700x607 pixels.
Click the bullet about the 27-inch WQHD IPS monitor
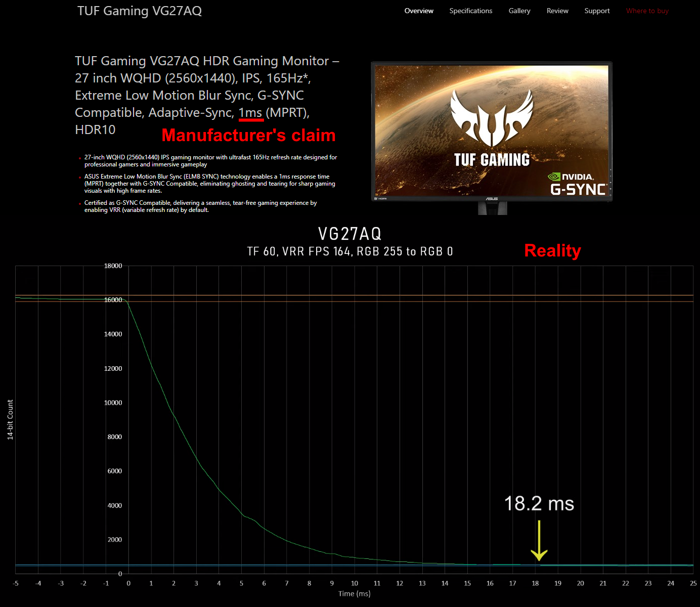tap(210, 161)
